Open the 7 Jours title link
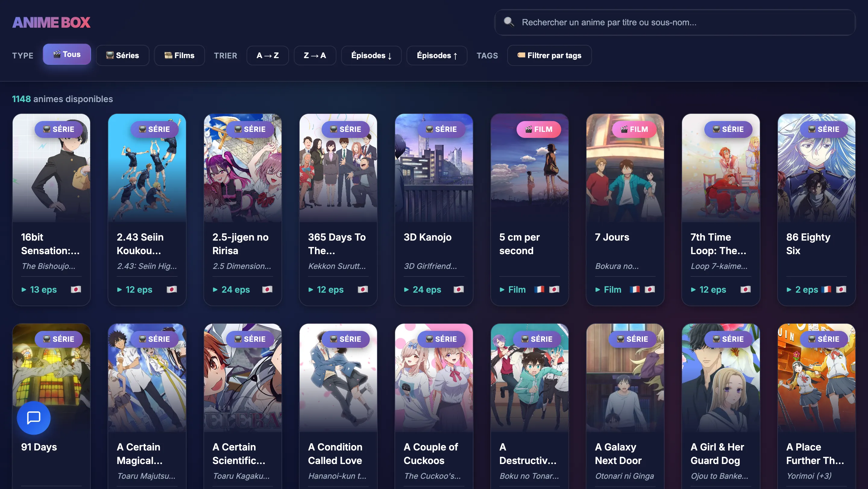Viewport: 868px width, 489px height. [612, 237]
